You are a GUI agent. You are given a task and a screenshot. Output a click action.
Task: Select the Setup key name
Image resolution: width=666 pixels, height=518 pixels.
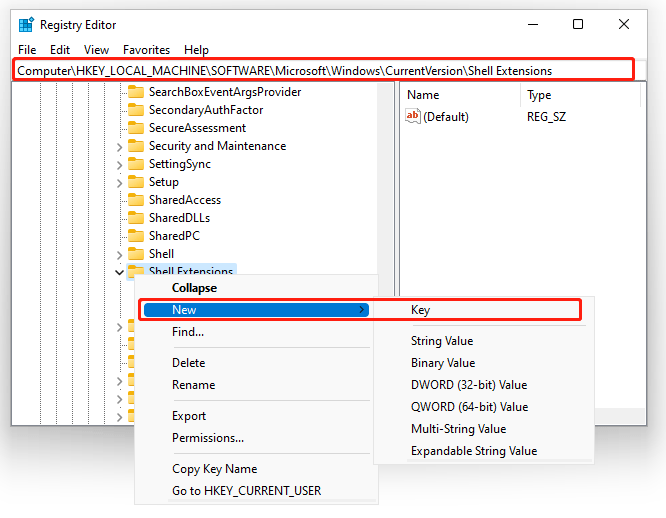point(164,182)
